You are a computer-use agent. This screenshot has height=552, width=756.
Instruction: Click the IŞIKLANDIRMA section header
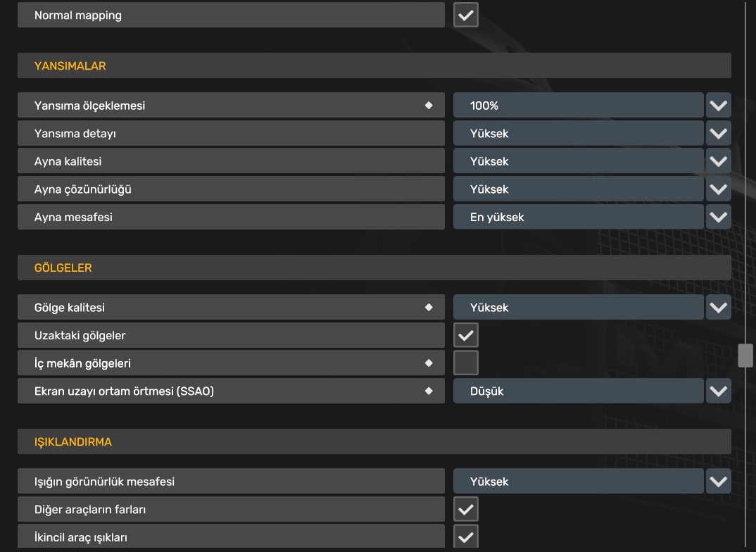[x=374, y=442]
